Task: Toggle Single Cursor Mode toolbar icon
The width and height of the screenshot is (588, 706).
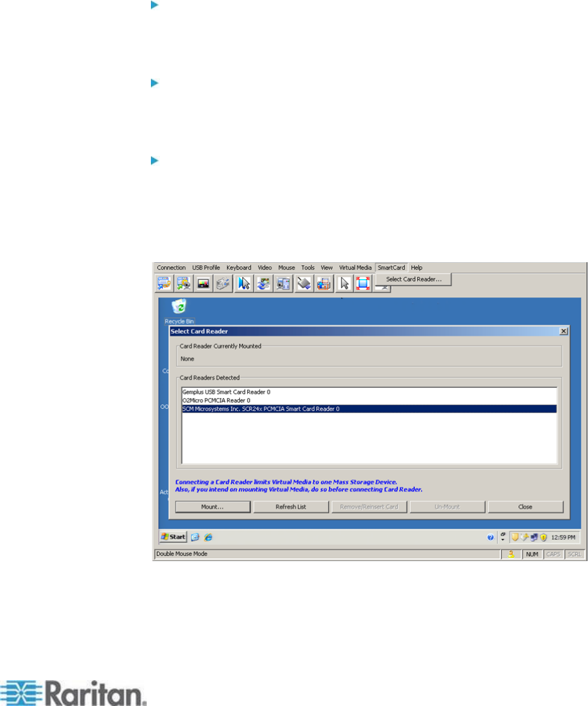Action: click(x=345, y=283)
